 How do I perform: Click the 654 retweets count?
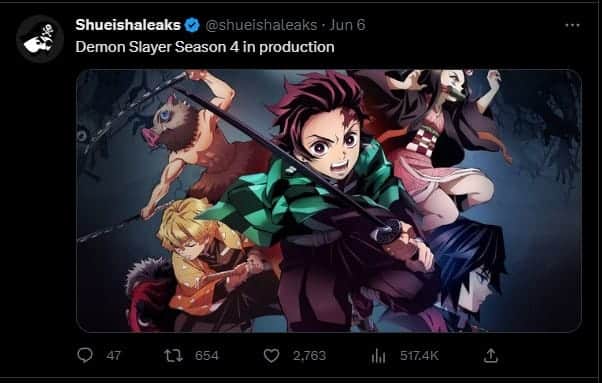pos(207,356)
